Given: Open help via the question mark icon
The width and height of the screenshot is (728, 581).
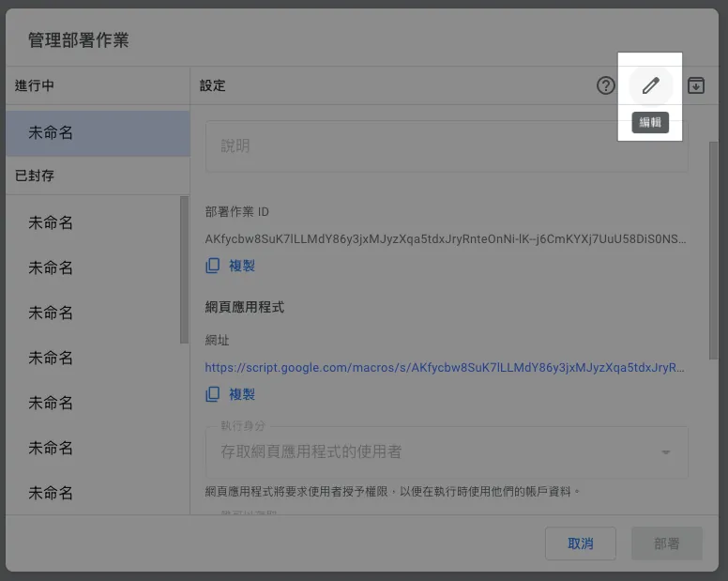Looking at the screenshot, I should coord(606,85).
